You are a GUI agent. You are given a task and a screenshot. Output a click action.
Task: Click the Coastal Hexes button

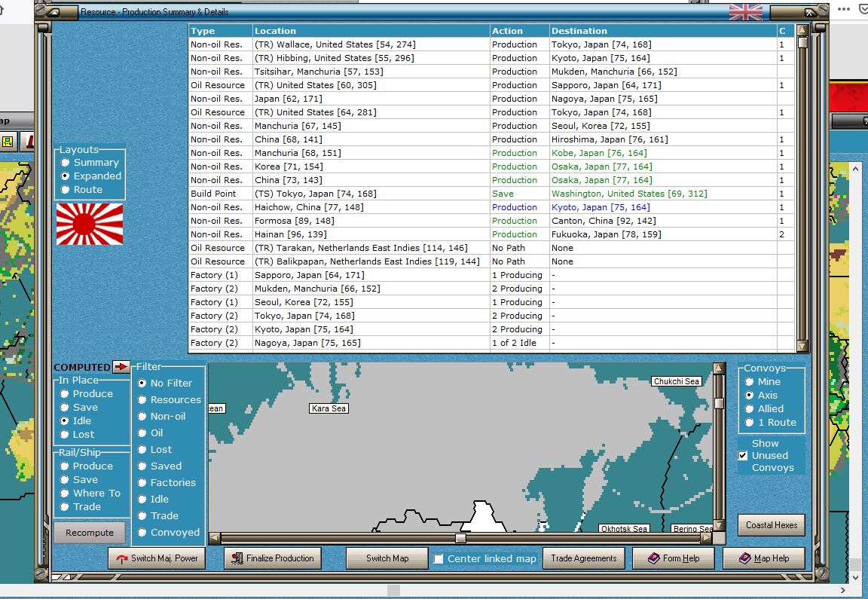(x=771, y=525)
